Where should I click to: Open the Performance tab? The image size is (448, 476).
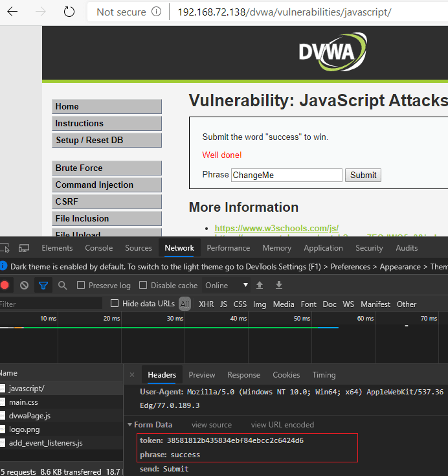[229, 248]
